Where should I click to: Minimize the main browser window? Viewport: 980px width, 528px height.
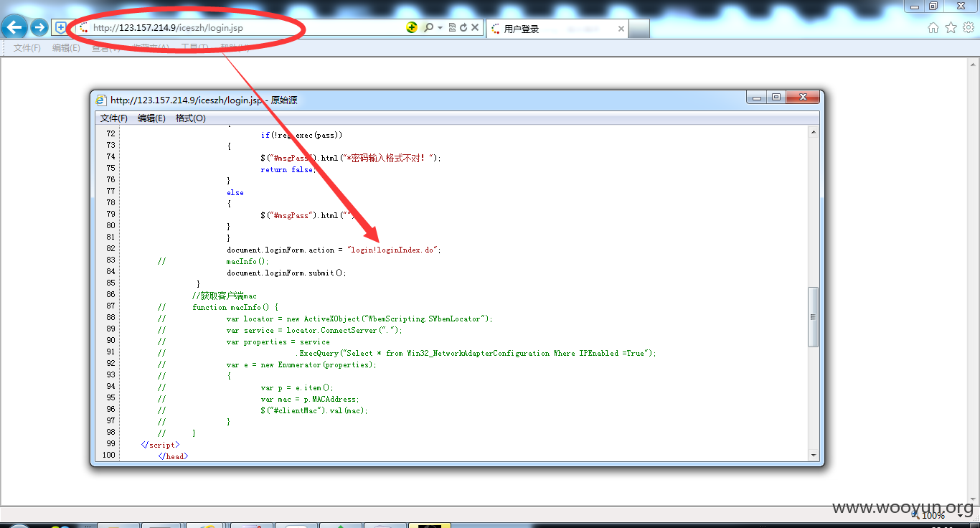pyautogui.click(x=914, y=6)
